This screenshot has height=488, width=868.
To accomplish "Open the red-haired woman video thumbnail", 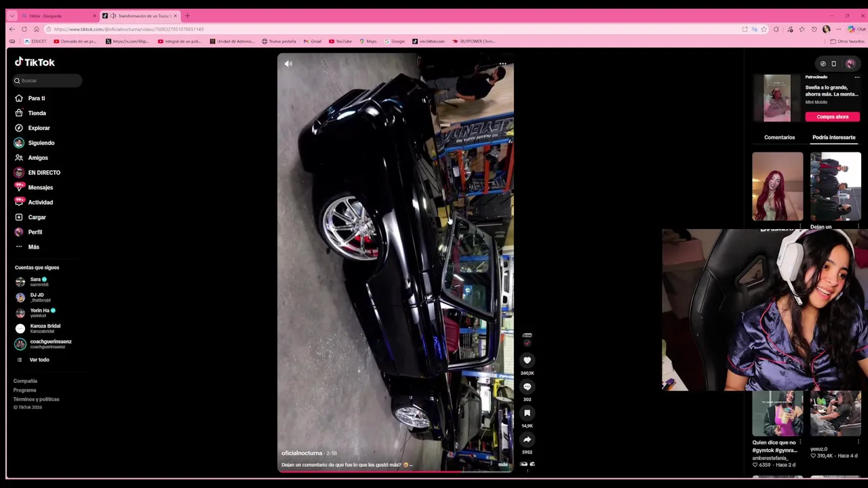I will coord(777,186).
